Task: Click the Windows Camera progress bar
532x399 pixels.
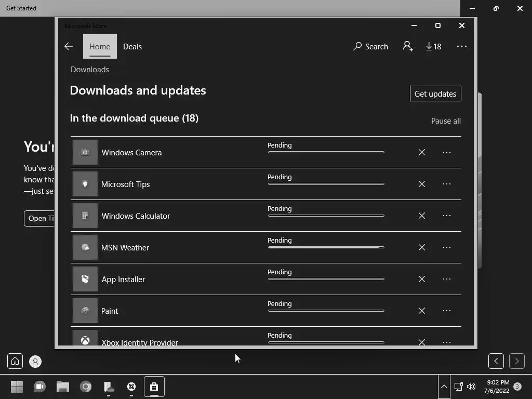Action: (x=326, y=152)
